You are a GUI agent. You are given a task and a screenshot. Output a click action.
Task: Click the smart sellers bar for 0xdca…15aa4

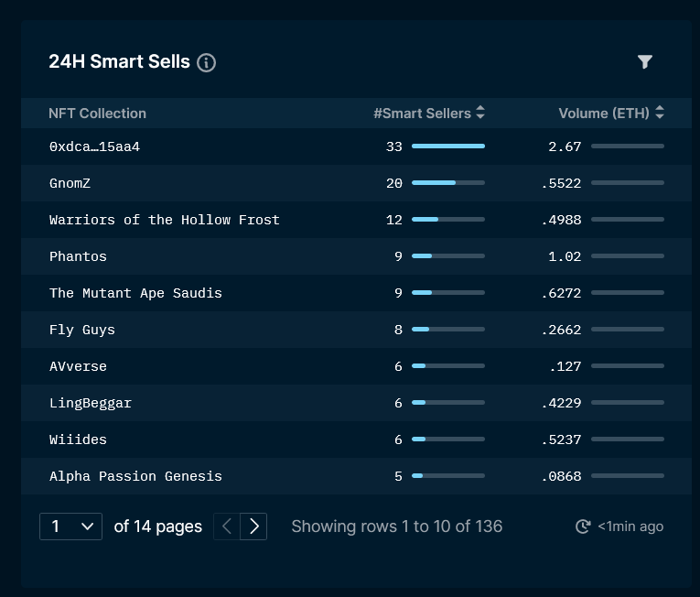448,147
